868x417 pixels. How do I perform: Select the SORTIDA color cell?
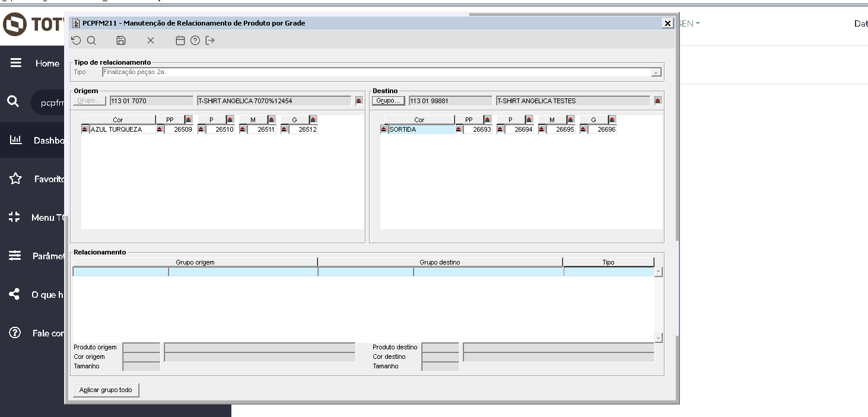421,129
